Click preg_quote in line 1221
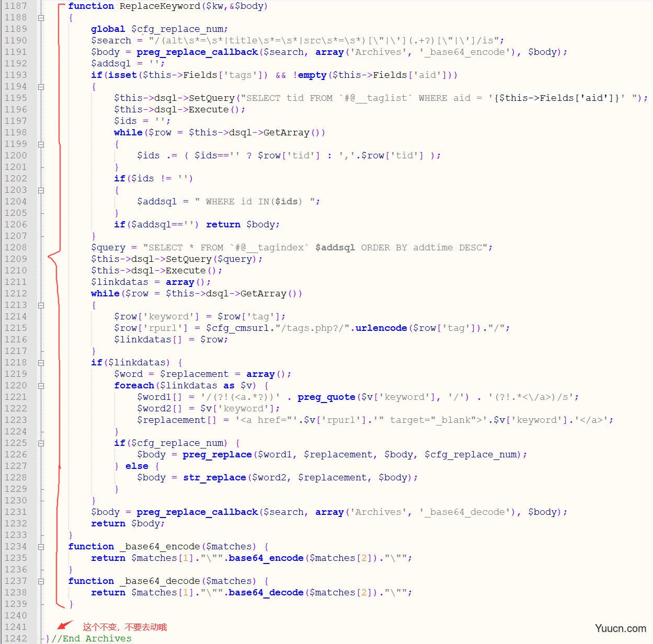 (x=326, y=397)
